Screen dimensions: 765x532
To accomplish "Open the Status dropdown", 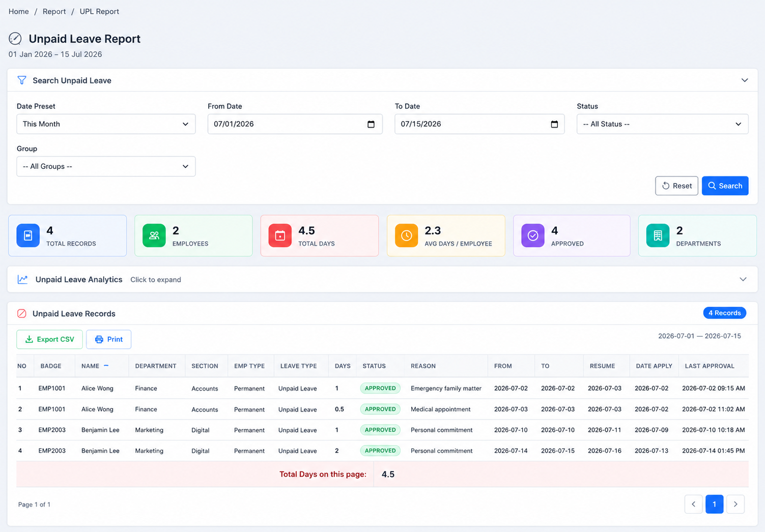I will coord(662,124).
